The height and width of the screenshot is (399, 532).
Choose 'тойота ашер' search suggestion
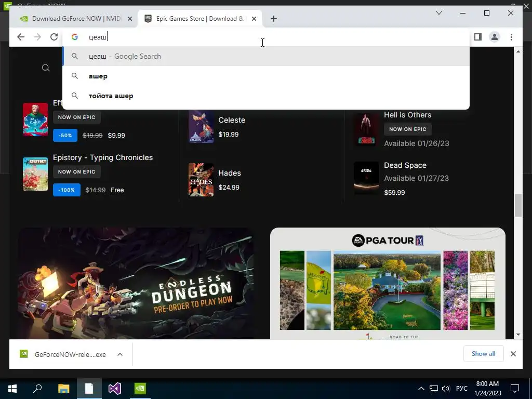(x=266, y=96)
